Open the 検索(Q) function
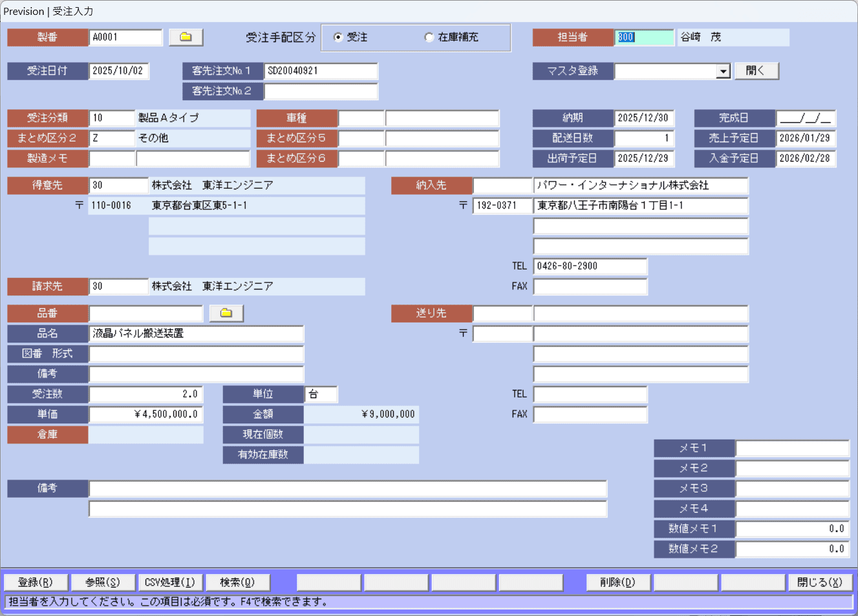The image size is (858, 616). 237,582
